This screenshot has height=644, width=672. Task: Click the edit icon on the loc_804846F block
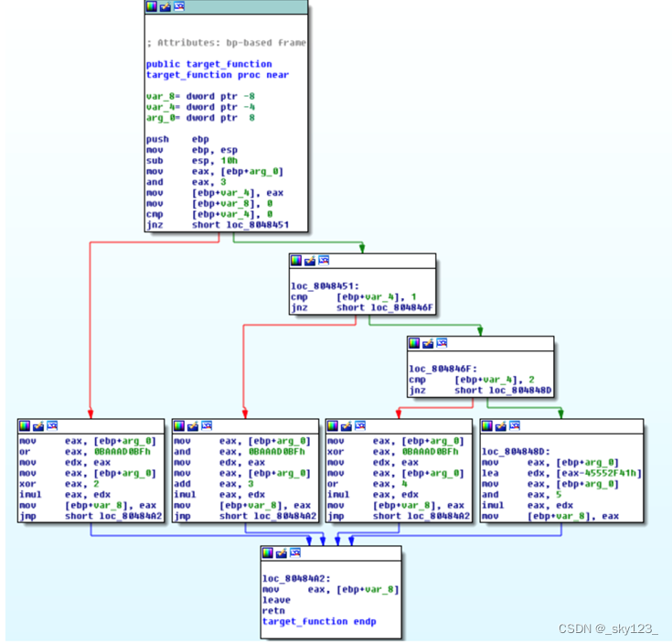(x=428, y=343)
